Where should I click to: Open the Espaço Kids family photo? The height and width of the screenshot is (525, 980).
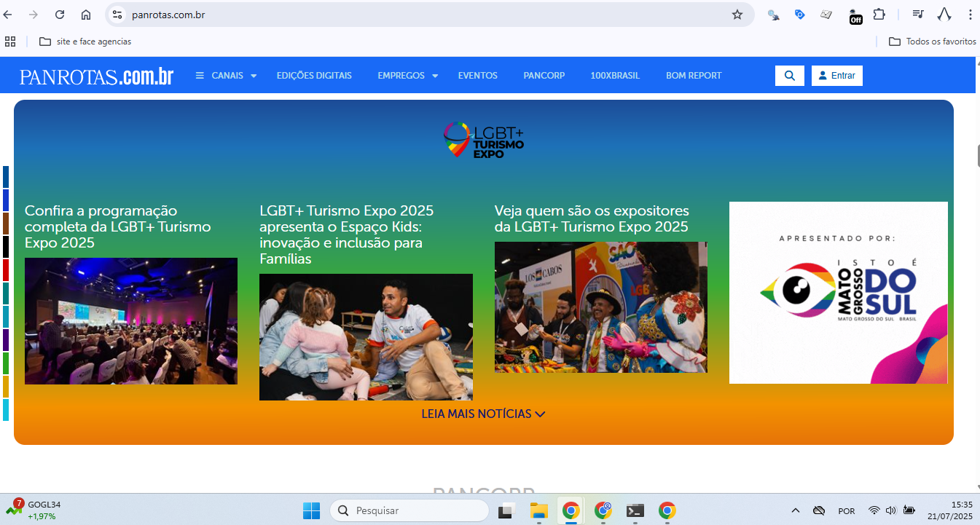(x=366, y=337)
